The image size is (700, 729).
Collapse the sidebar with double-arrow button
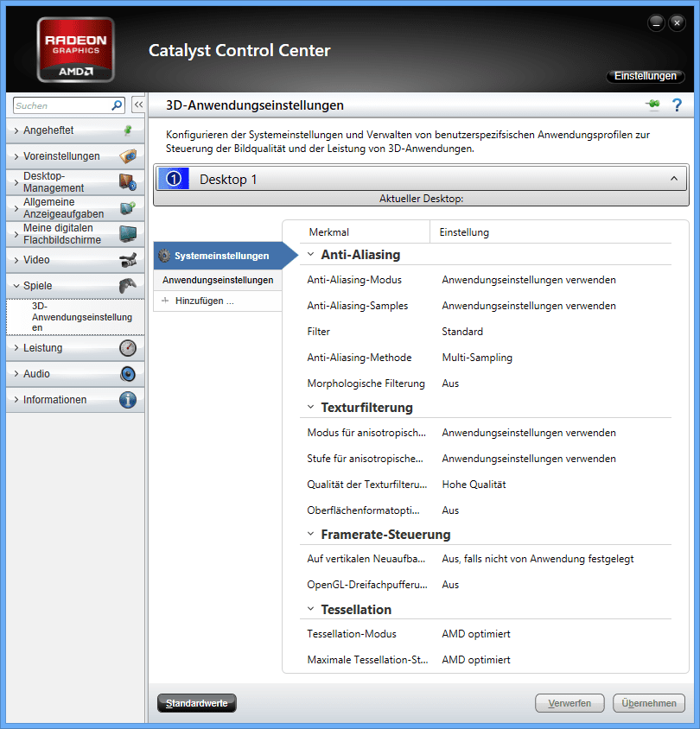pos(138,105)
